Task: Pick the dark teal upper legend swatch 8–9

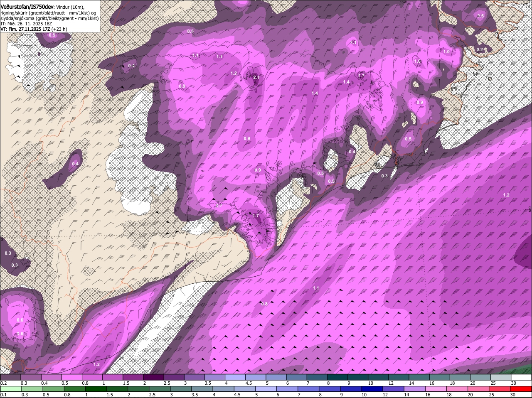Action: [x=337, y=377]
